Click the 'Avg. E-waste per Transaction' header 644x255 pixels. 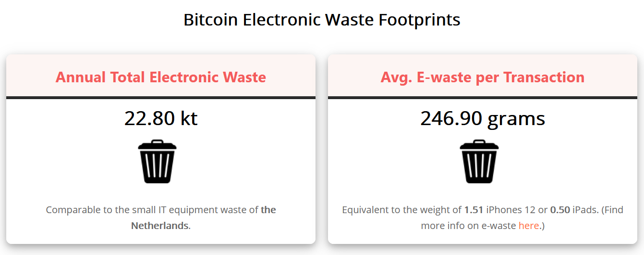pos(483,77)
